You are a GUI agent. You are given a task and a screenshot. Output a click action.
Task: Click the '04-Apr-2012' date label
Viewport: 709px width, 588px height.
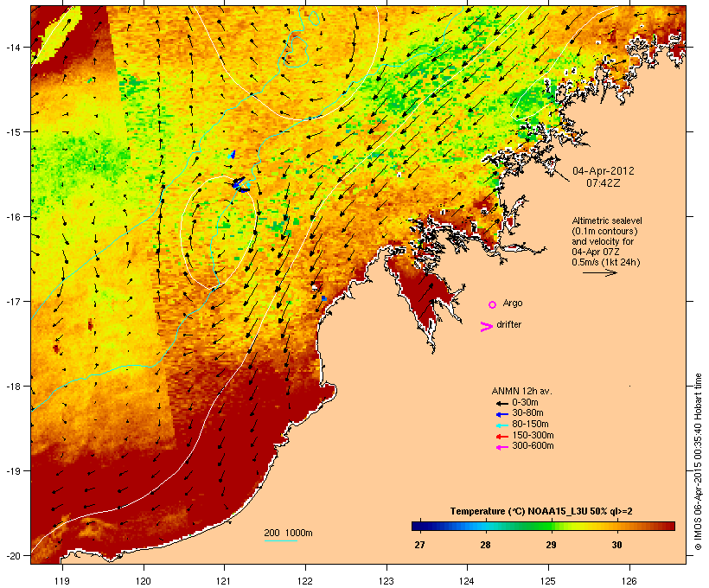tap(604, 171)
